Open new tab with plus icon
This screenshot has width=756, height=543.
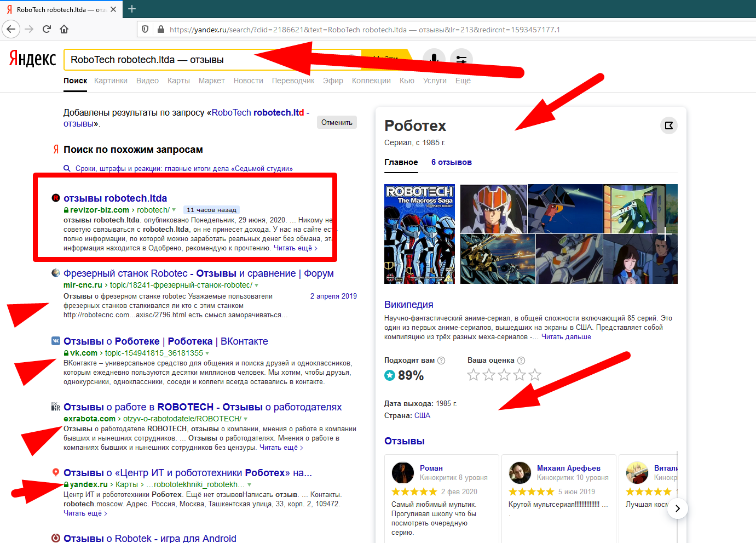coord(132,9)
